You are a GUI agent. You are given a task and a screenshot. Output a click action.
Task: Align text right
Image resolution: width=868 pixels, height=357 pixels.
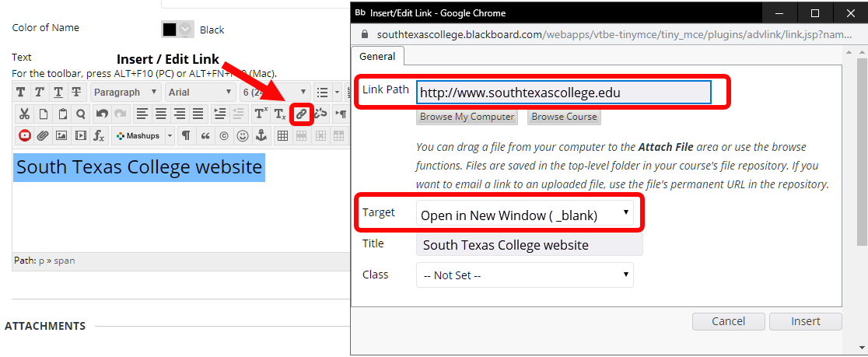(180, 114)
